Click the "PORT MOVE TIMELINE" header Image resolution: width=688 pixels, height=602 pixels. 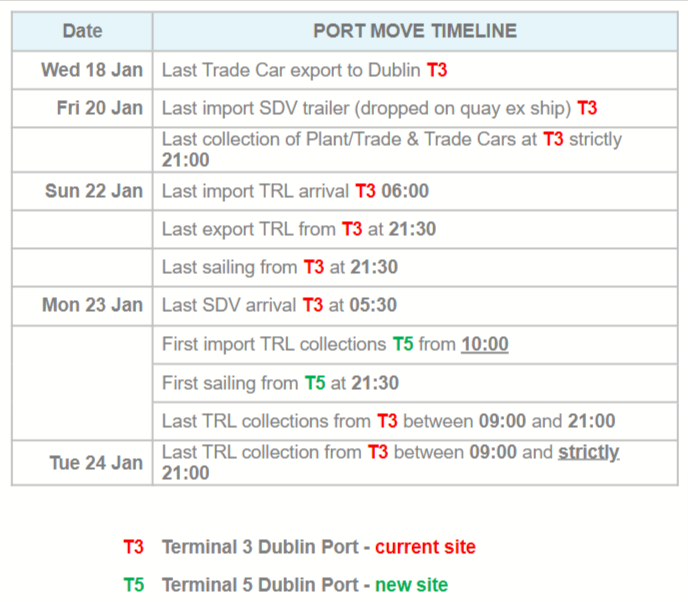414,31
